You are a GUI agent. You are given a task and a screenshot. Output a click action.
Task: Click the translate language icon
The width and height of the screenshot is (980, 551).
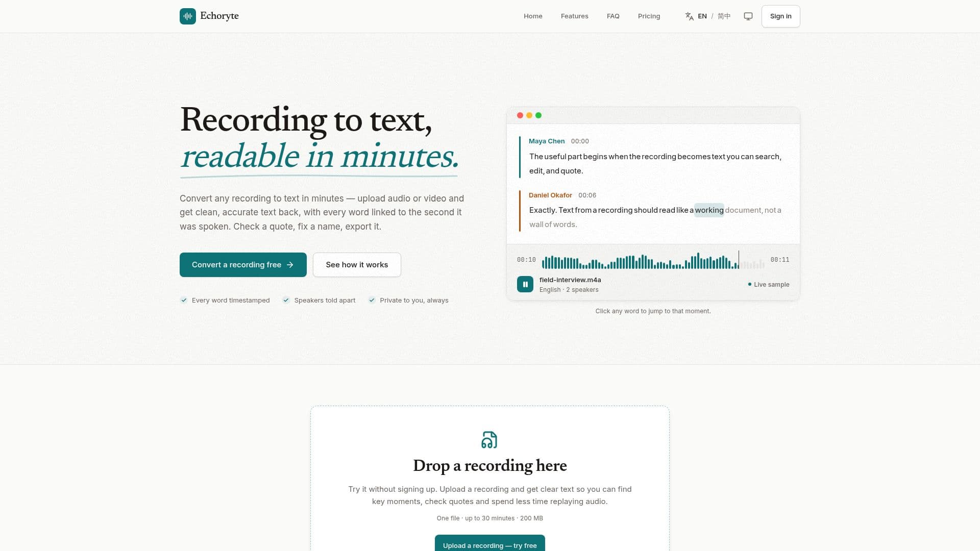(690, 16)
